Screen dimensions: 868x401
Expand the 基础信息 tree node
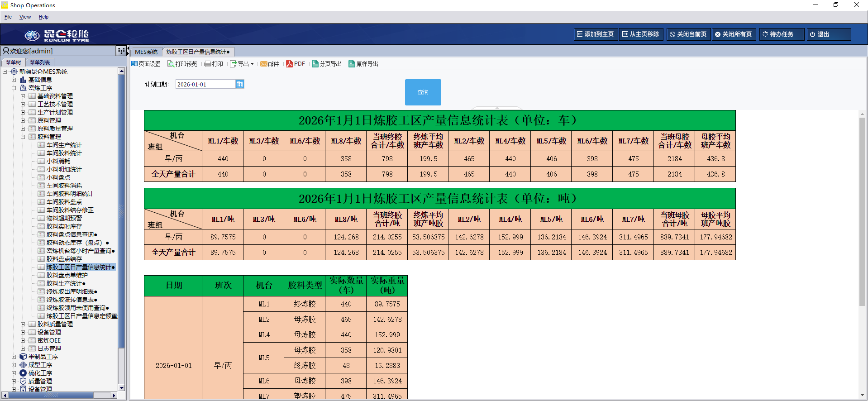[x=14, y=80]
